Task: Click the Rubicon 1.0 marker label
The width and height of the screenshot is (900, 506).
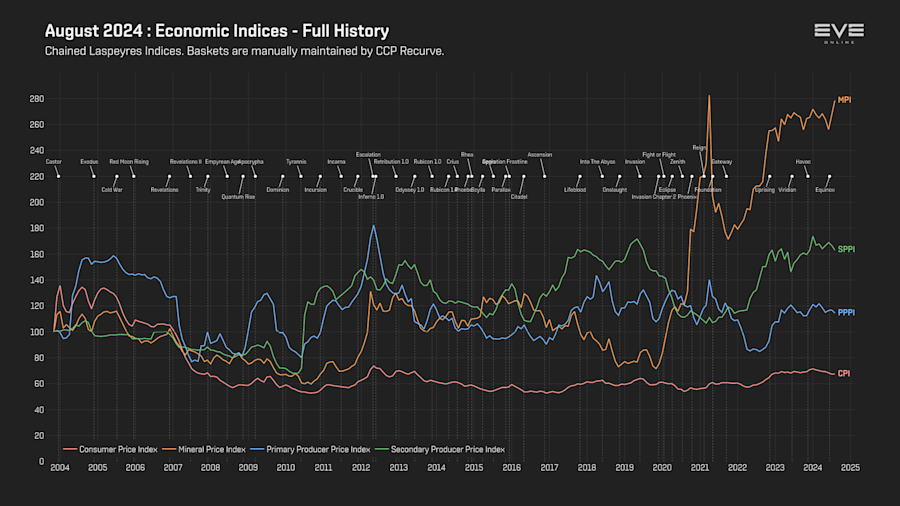Action: point(428,162)
